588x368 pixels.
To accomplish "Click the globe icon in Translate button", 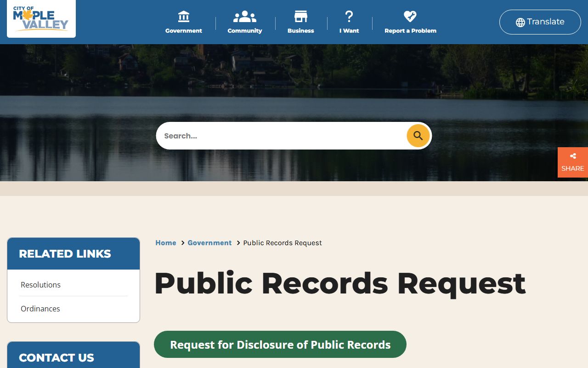I will [520, 23].
